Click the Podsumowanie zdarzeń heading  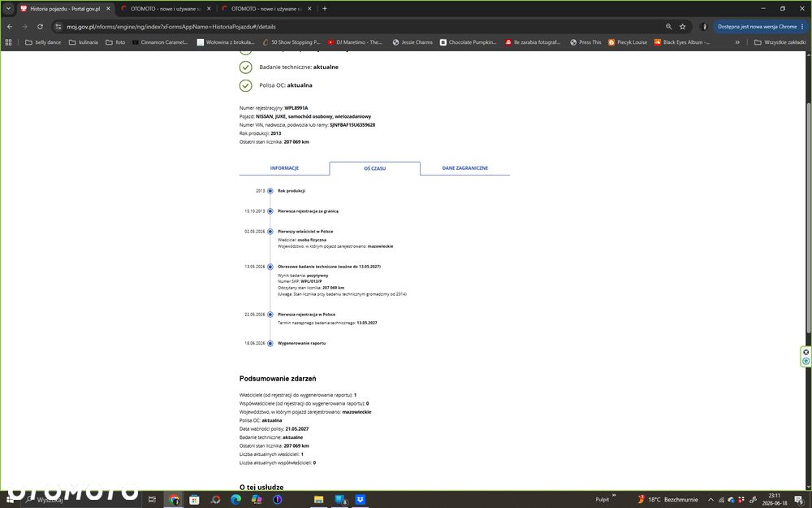278,379
